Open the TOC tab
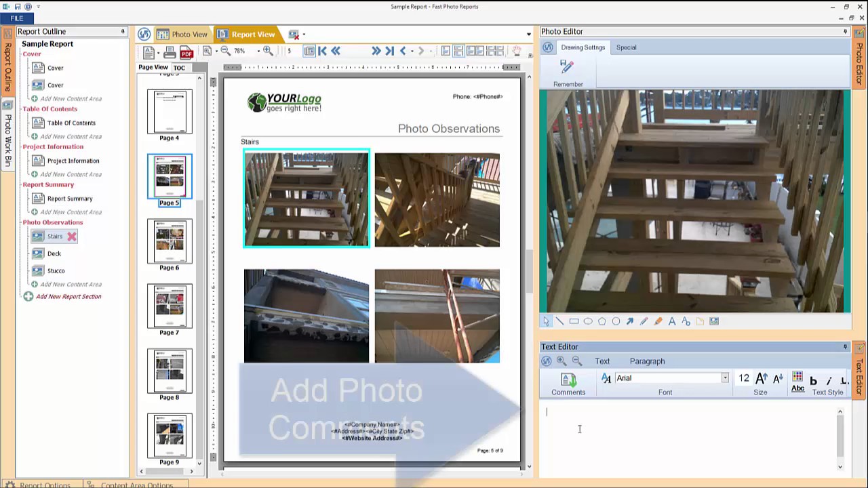The height and width of the screenshot is (488, 868). coord(179,68)
